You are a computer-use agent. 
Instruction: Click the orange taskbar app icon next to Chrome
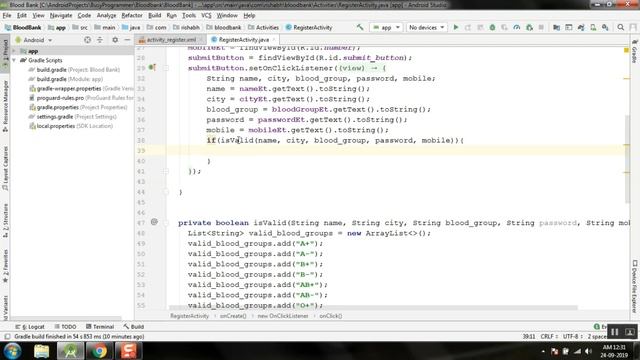click(x=128, y=351)
